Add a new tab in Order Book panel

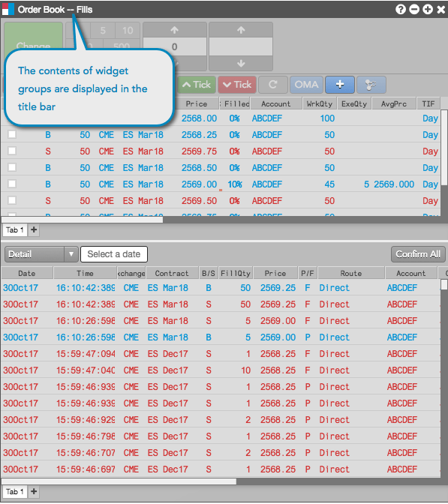pyautogui.click(x=34, y=229)
